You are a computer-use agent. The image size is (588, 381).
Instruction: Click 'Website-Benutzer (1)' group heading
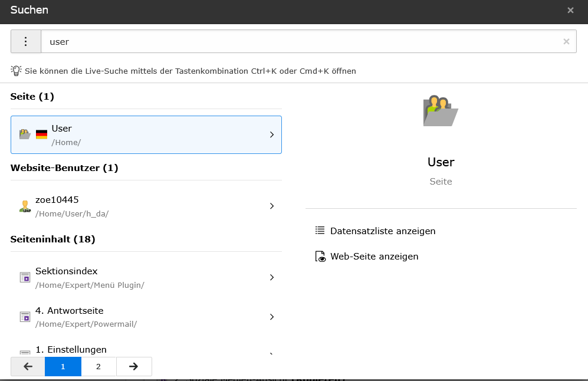pyautogui.click(x=64, y=167)
